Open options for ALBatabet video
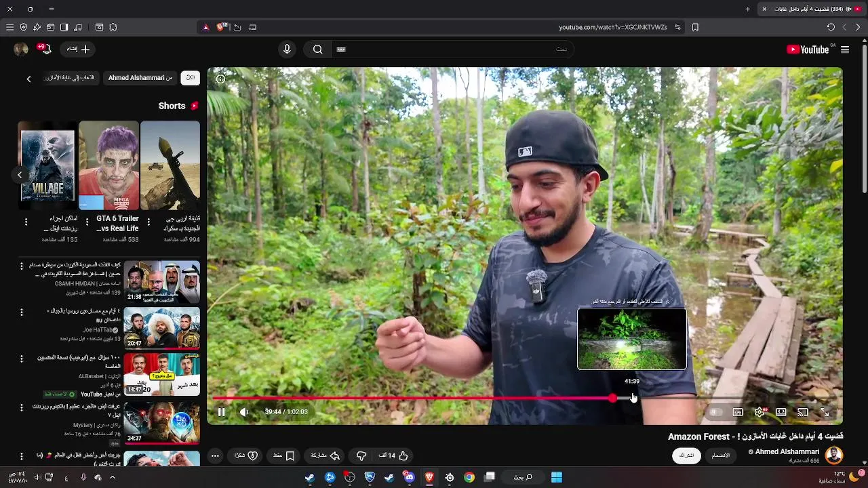The image size is (868, 488). 21,359
